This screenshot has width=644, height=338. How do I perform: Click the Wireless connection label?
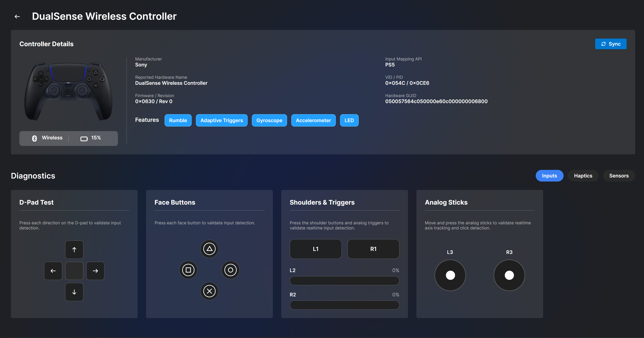tap(52, 138)
